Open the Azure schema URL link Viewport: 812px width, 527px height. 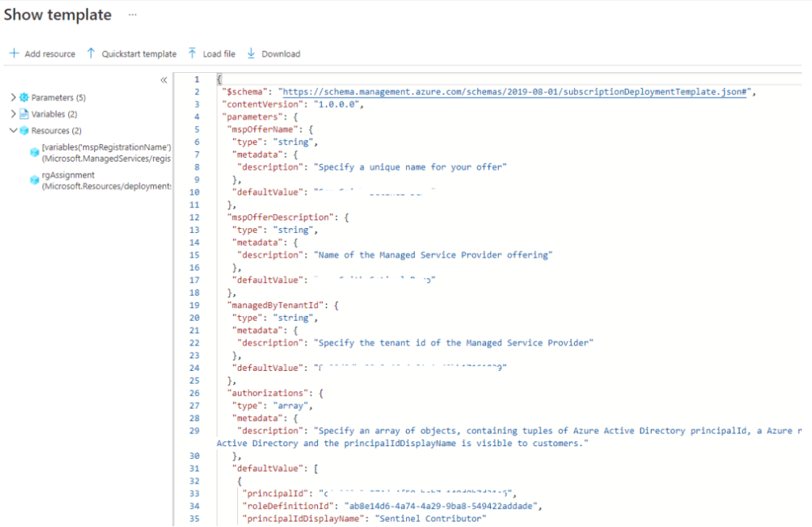tap(515, 92)
